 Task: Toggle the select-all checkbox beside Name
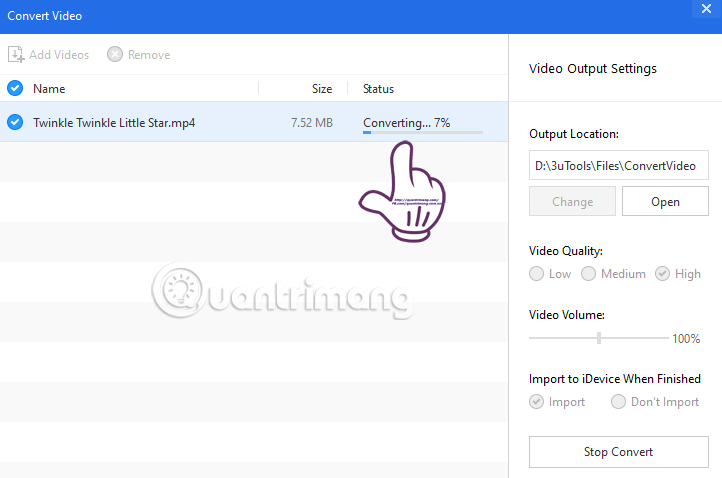[15, 88]
